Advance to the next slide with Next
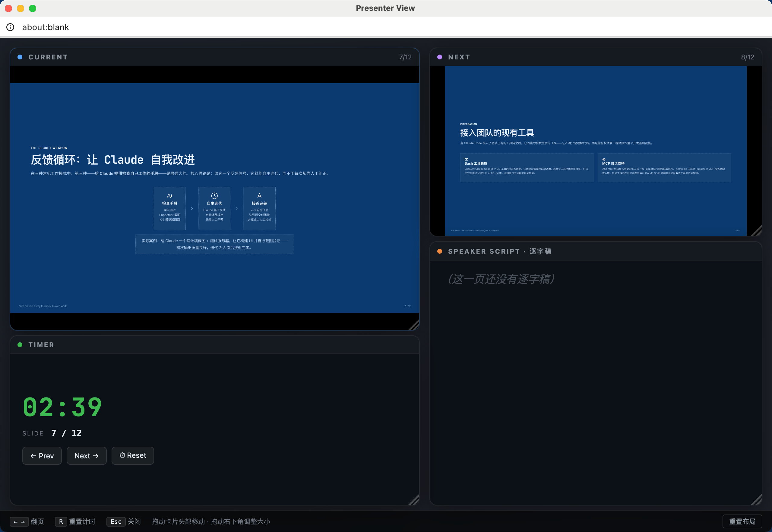This screenshot has height=532, width=772. 87,456
